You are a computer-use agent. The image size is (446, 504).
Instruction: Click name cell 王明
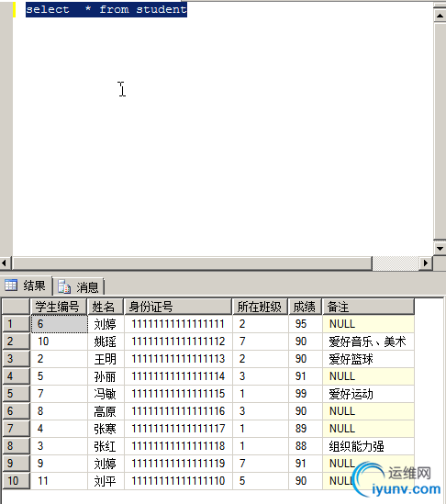pyautogui.click(x=106, y=359)
